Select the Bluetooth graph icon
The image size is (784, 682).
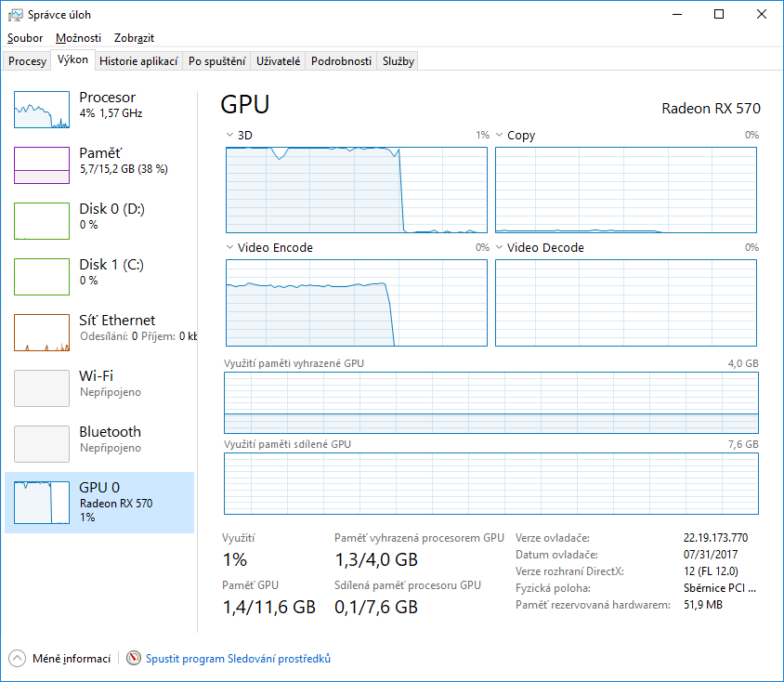tap(42, 444)
